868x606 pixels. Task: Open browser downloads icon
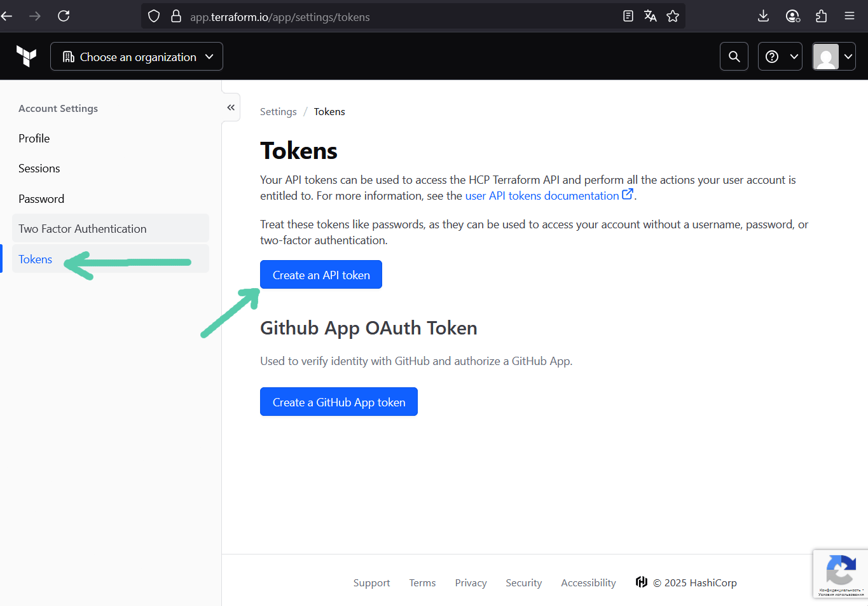click(x=764, y=16)
